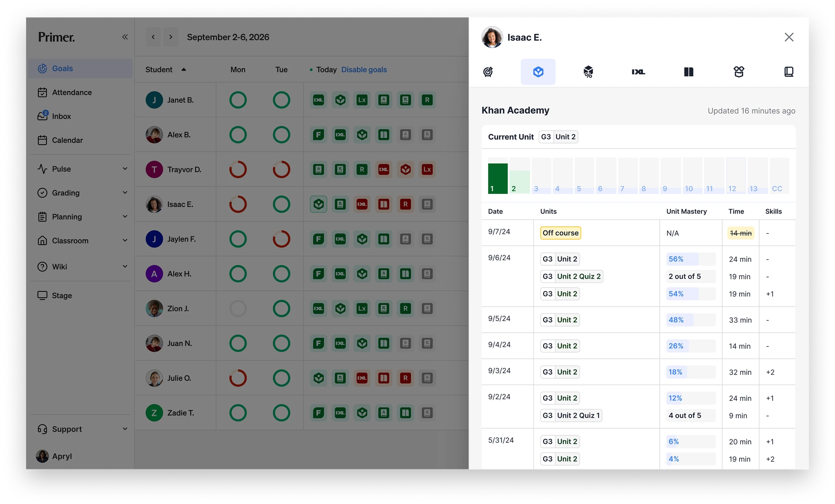Image resolution: width=835 pixels, height=504 pixels.
Task: Click the Off course badge
Action: [x=561, y=233]
